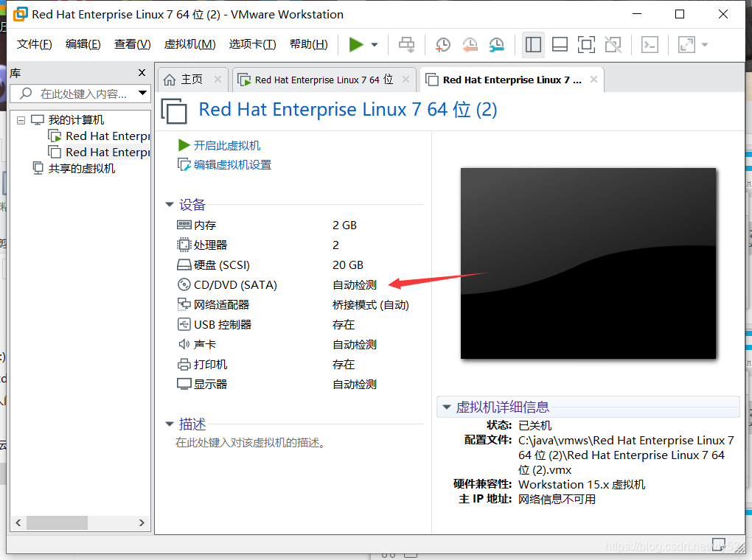Toggle the library sidebar view icon

pos(533,45)
